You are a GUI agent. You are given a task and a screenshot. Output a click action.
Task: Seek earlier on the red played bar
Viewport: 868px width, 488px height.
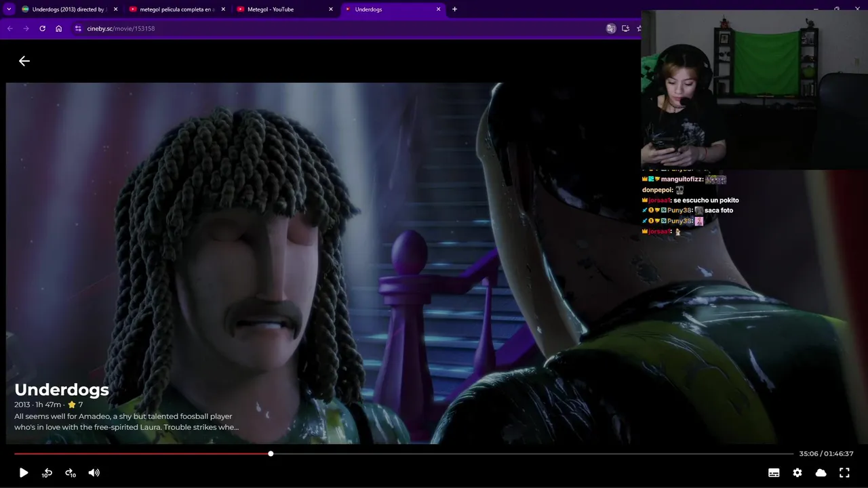[141, 453]
